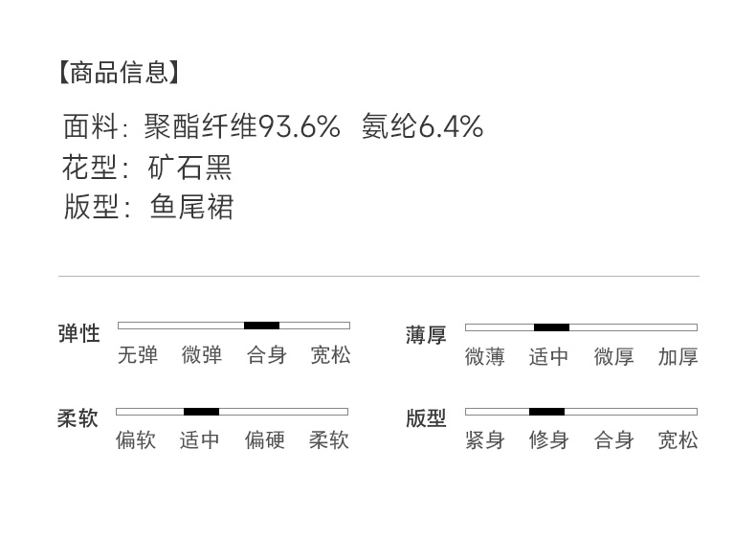Select 微弹 under the 弹性 scale
This screenshot has height=540, width=756.
click(202, 355)
